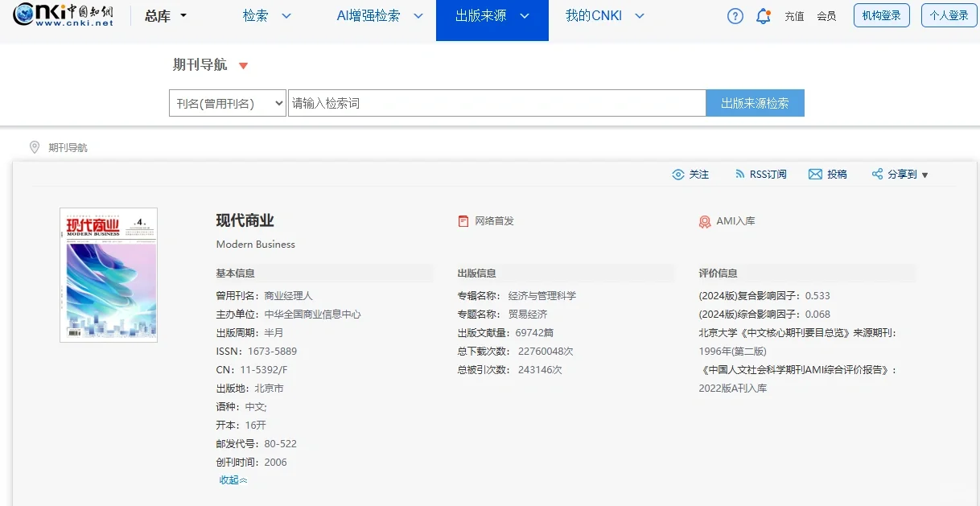The width and height of the screenshot is (980, 506).
Task: Expand the 出版来源 menu chevron
Action: pyautogui.click(x=525, y=16)
